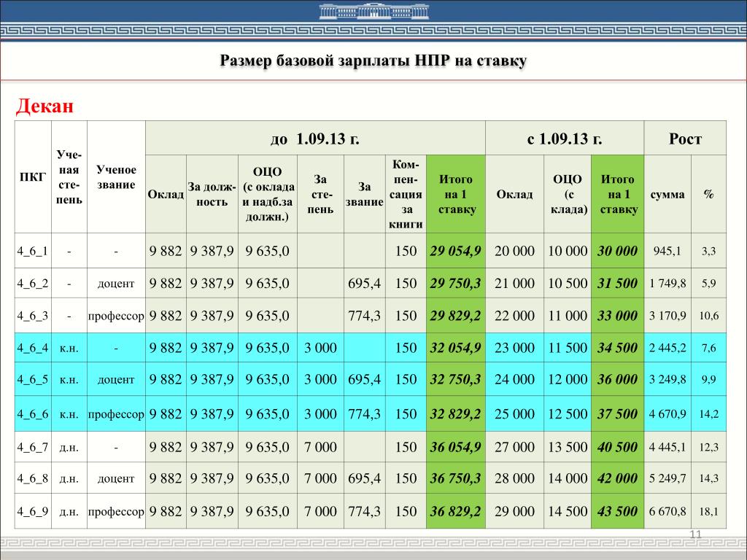Click the new salary value 25 000
The height and width of the screenshot is (560, 747).
point(514,414)
